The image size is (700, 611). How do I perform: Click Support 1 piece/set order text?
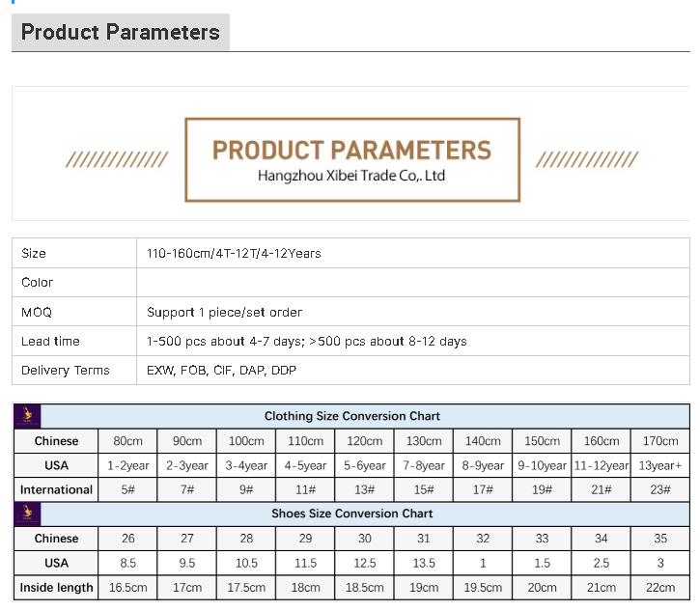coord(224,312)
